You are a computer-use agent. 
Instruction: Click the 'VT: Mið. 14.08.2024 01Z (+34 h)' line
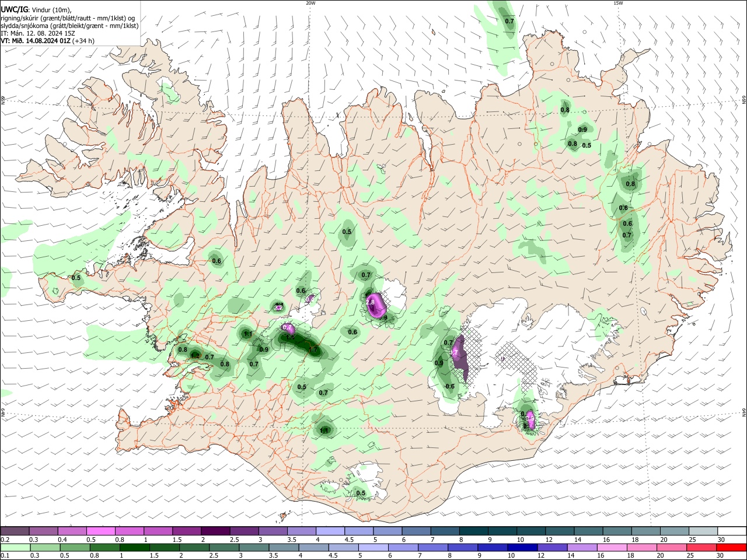point(47,41)
